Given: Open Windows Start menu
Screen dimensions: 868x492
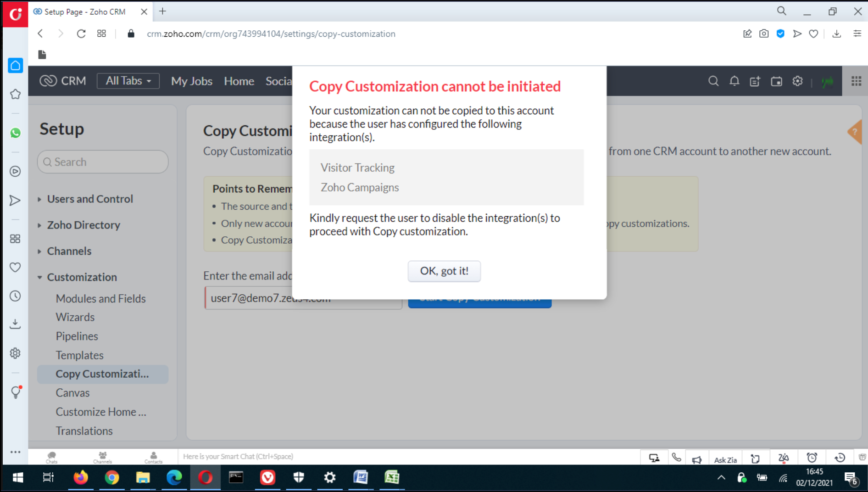Looking at the screenshot, I should tap(18, 478).
